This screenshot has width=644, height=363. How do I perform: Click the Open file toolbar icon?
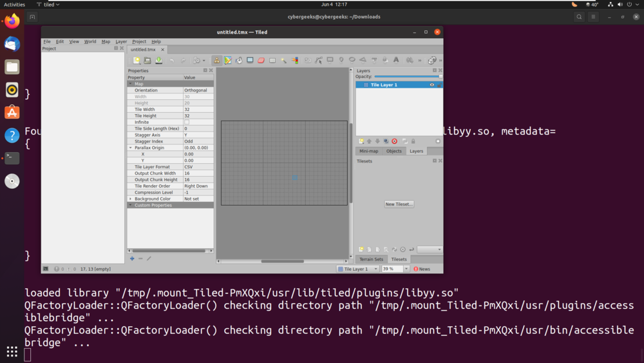[x=147, y=61]
